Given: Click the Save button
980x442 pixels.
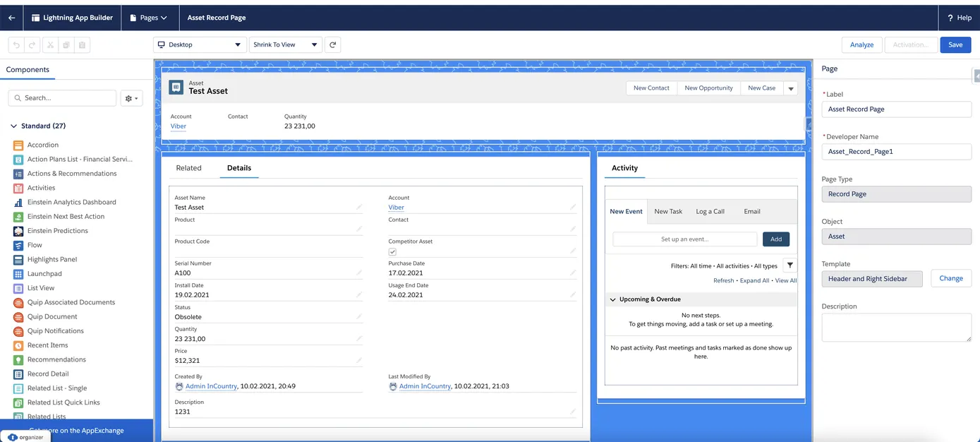Looking at the screenshot, I should (955, 44).
